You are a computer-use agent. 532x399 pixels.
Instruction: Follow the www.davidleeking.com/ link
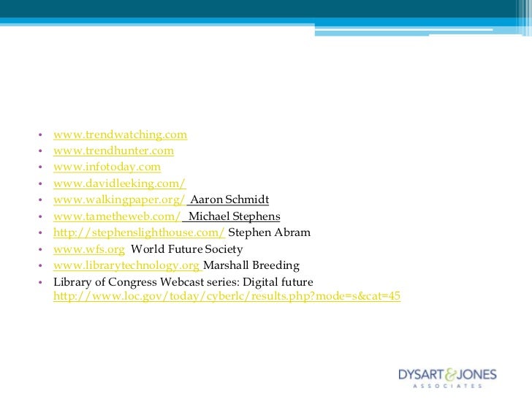coord(119,183)
